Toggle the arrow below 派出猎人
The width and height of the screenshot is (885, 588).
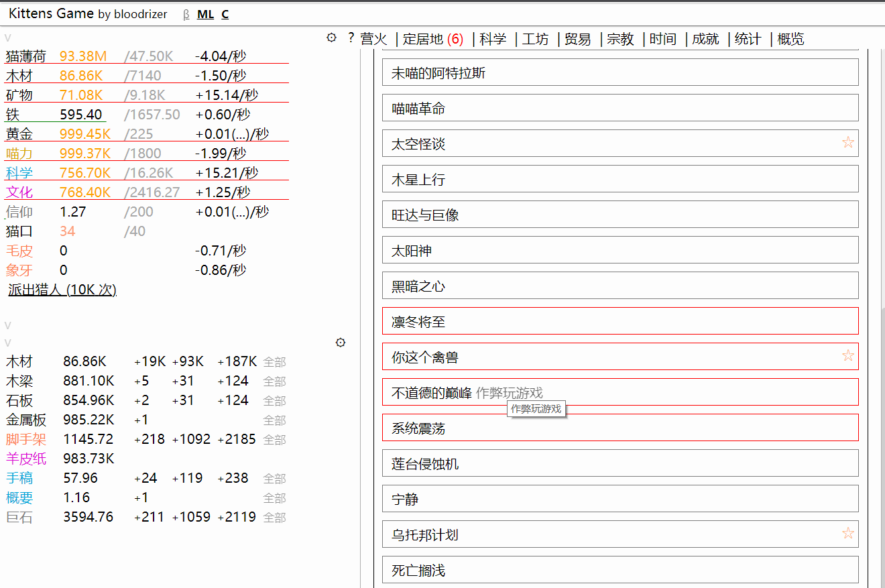(x=8, y=326)
